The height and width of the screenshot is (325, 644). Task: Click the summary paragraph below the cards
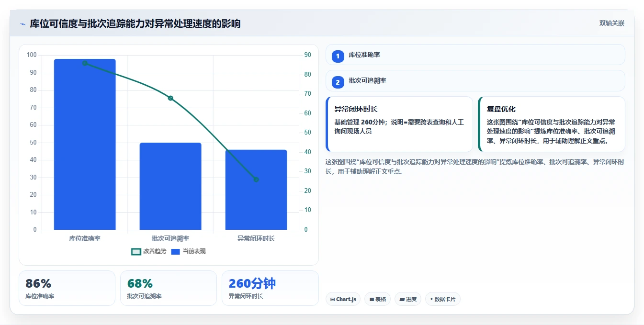click(475, 167)
